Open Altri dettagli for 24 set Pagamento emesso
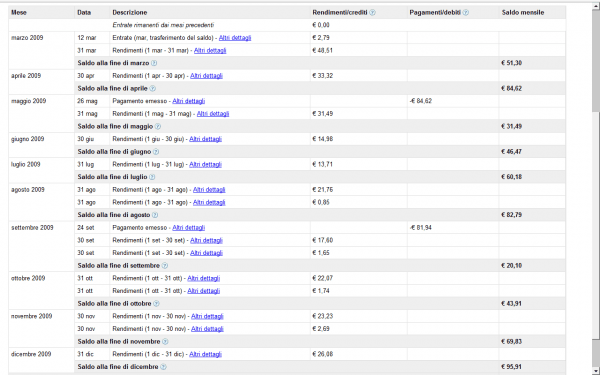Screen dimensions: 600x375 189,228
